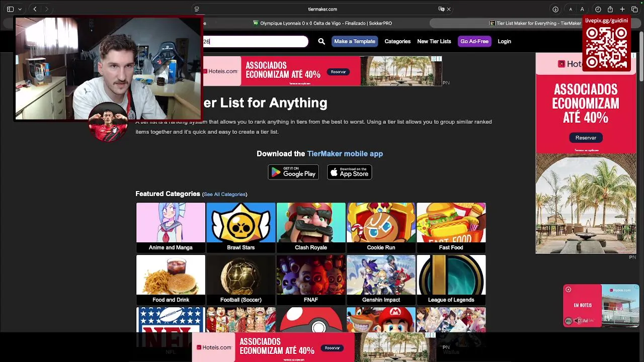Image resolution: width=644 pixels, height=362 pixels.
Task: Open the Safari share icon
Action: click(x=610, y=9)
